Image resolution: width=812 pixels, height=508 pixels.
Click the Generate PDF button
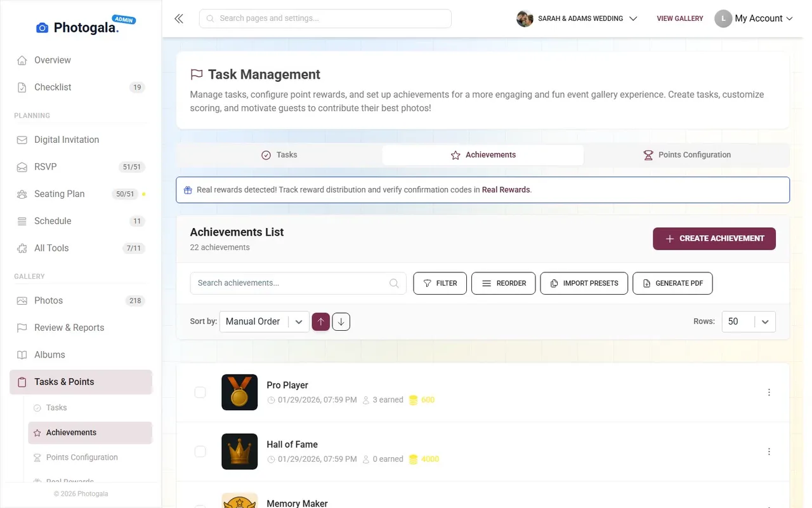(672, 283)
